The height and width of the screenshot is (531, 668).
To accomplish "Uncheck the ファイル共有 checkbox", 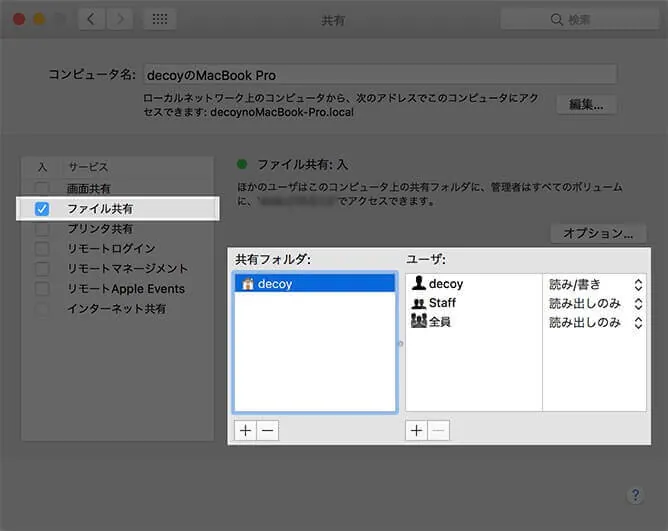I will (42, 208).
